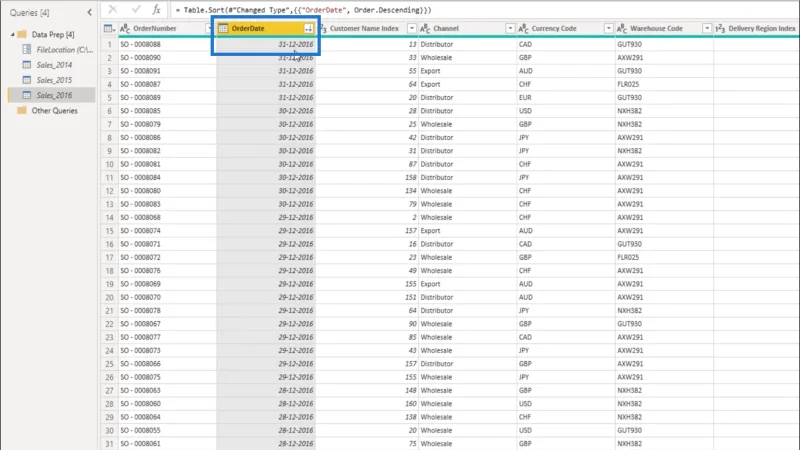Open Customer Name Index filter dropdown
Image resolution: width=800 pixels, height=450 pixels.
[412, 29]
